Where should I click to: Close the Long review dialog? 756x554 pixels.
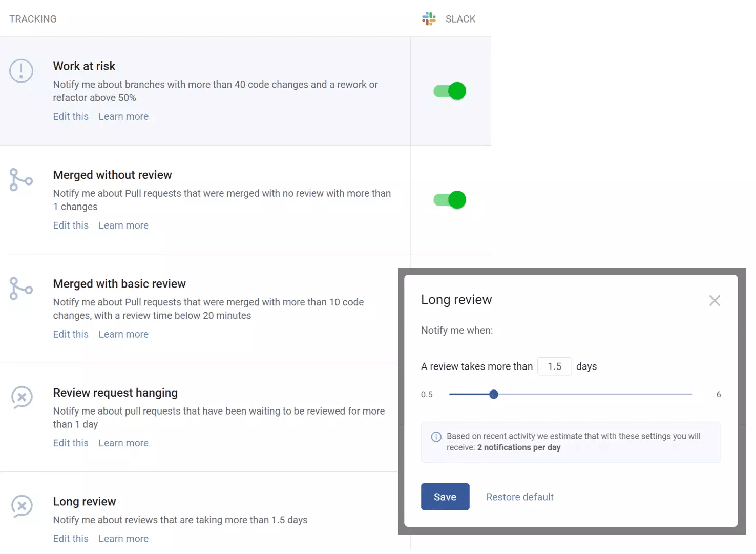[x=715, y=300]
